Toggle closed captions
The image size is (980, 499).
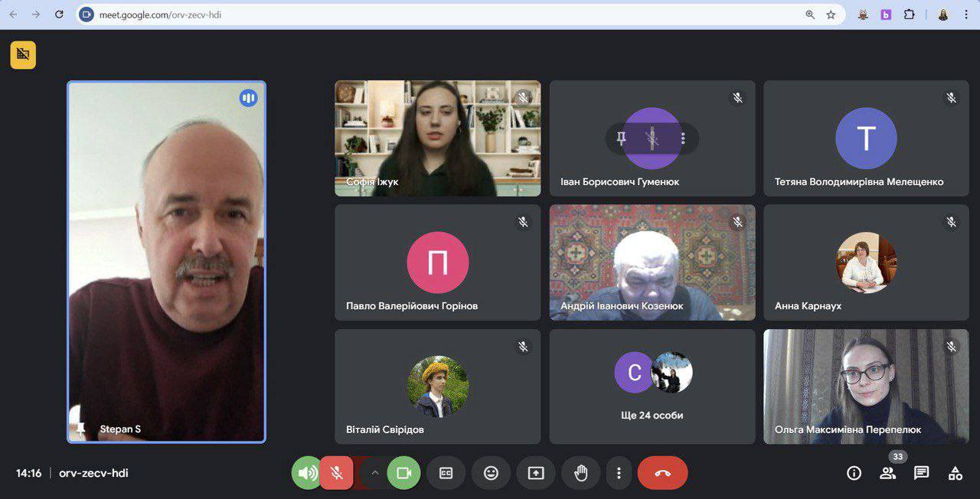click(446, 473)
